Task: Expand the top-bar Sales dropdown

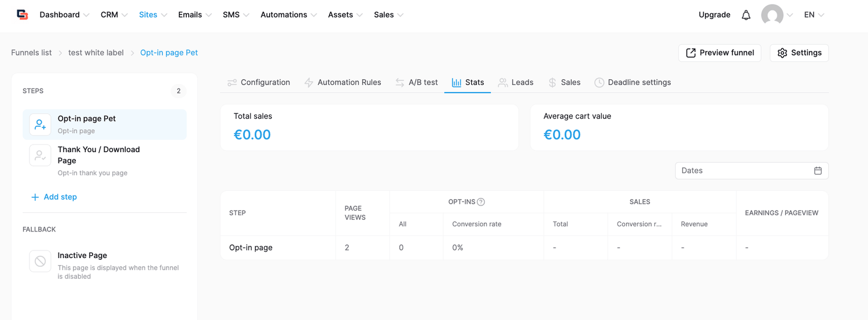Action: (x=389, y=14)
